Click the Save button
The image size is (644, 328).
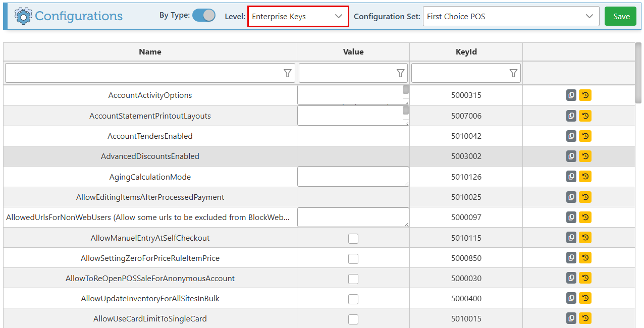(x=621, y=16)
